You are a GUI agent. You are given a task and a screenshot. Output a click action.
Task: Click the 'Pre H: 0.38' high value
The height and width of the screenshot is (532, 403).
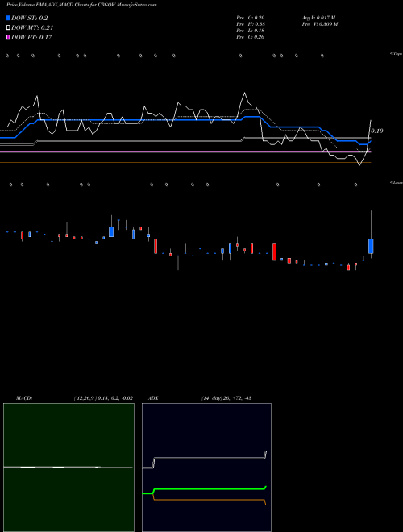[251, 24]
